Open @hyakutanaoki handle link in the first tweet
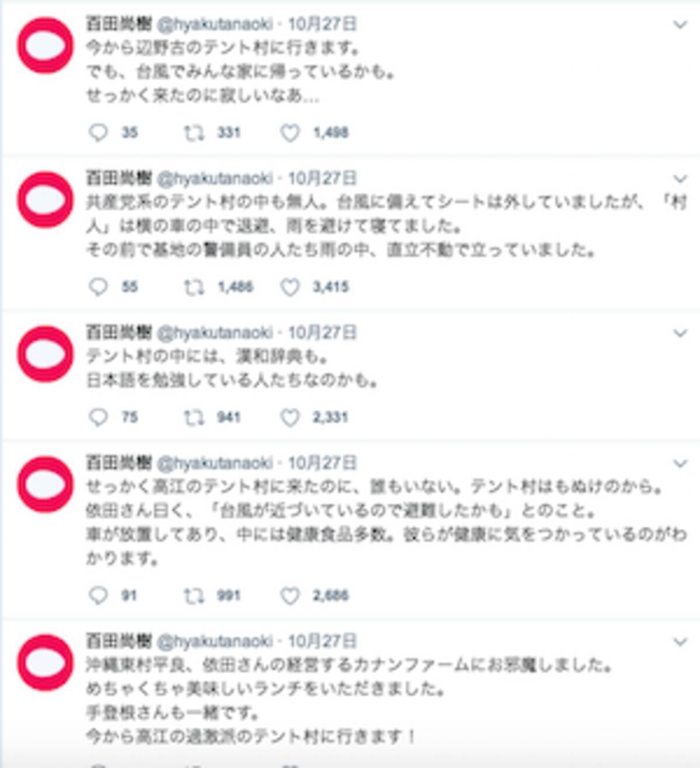This screenshot has width=700, height=768. [215, 24]
